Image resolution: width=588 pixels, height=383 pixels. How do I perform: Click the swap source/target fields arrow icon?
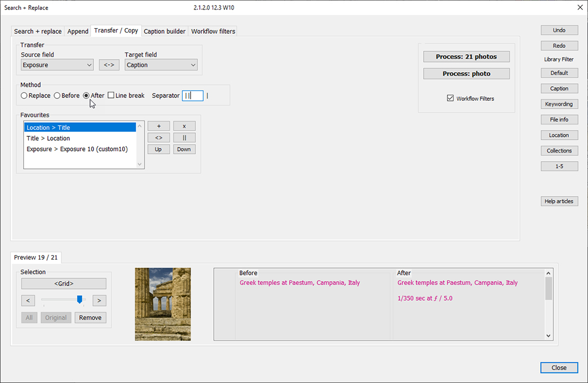tap(109, 64)
